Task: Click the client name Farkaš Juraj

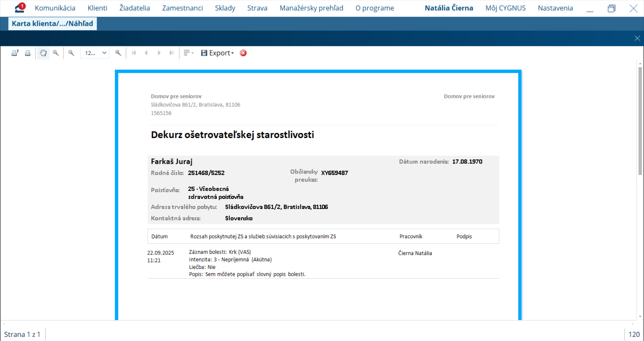Action: [x=172, y=161]
